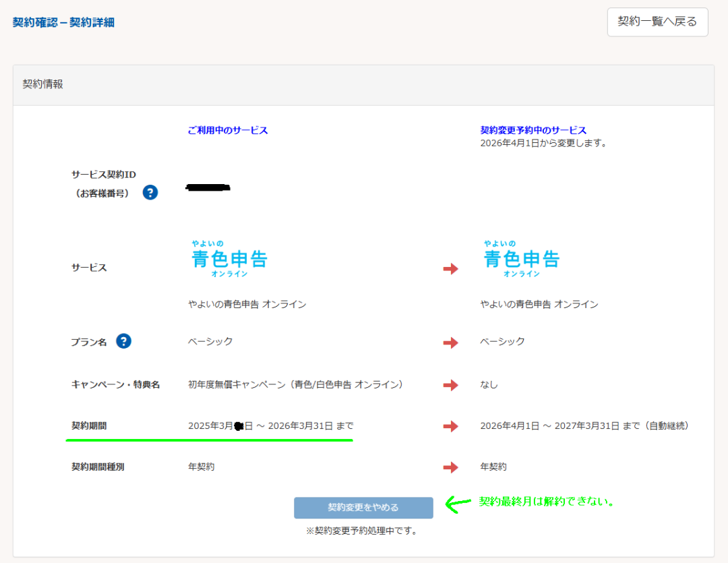Return to list via 契約一覧へ戻る button

tap(657, 22)
